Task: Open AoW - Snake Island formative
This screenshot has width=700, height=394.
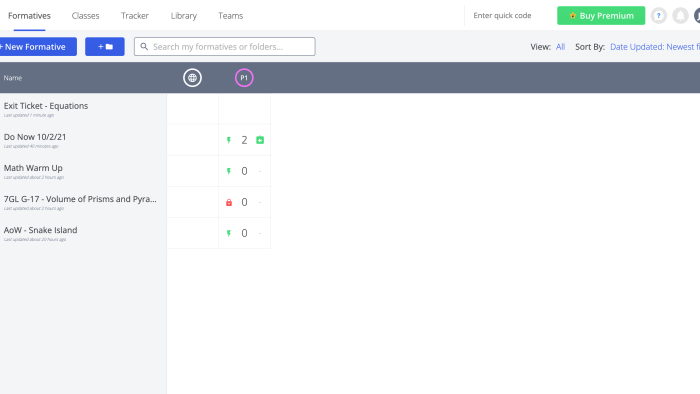Action: 40,230
